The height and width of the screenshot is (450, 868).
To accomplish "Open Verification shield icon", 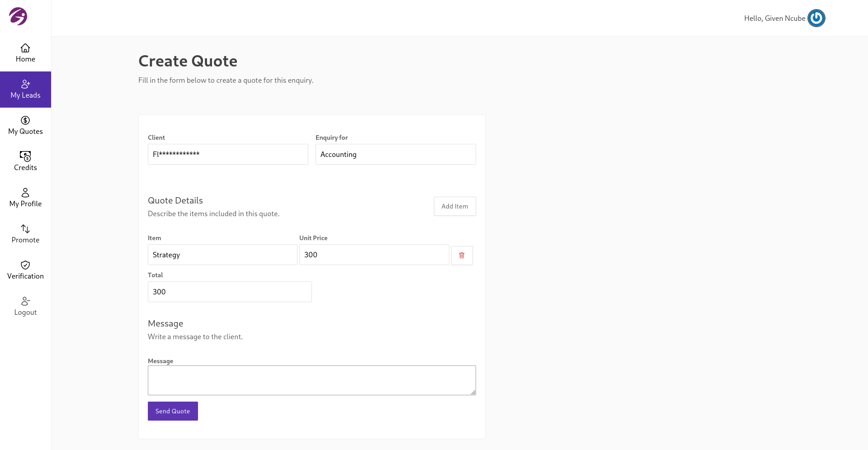I will click(25, 265).
